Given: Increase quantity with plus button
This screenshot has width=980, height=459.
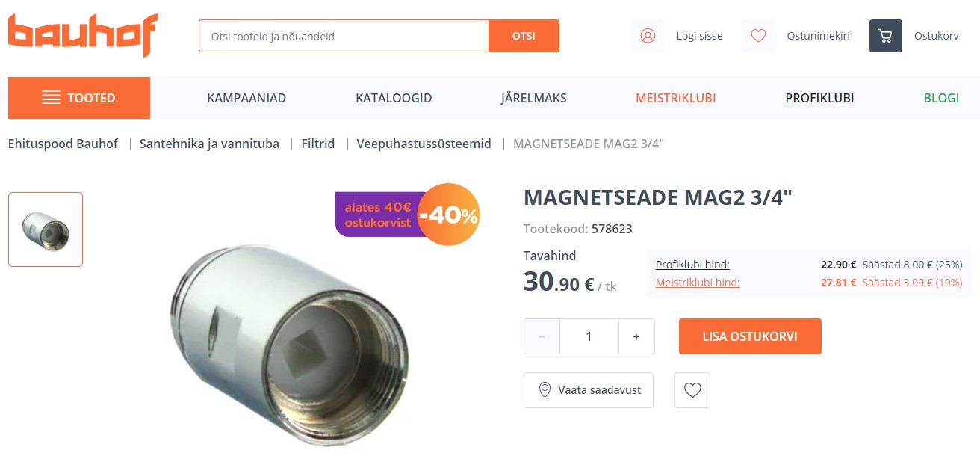Looking at the screenshot, I should [636, 336].
